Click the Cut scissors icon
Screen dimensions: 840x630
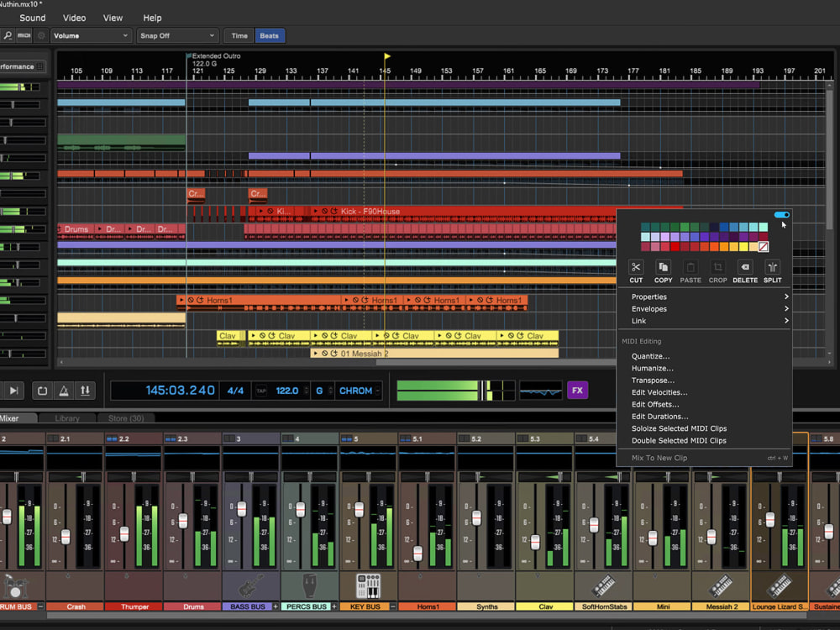pos(636,267)
